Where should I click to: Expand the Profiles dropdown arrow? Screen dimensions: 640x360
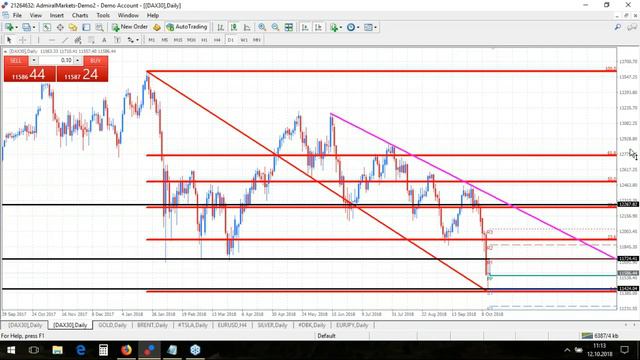[33, 27]
